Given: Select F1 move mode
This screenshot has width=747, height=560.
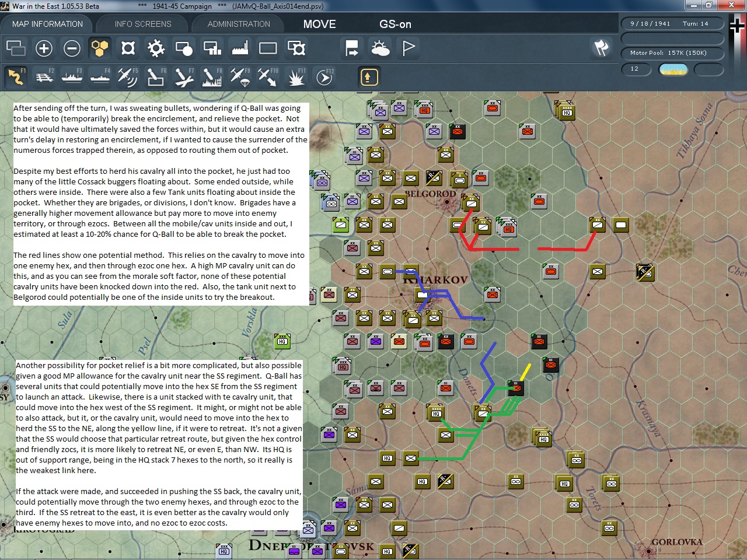Looking at the screenshot, I should 16,76.
